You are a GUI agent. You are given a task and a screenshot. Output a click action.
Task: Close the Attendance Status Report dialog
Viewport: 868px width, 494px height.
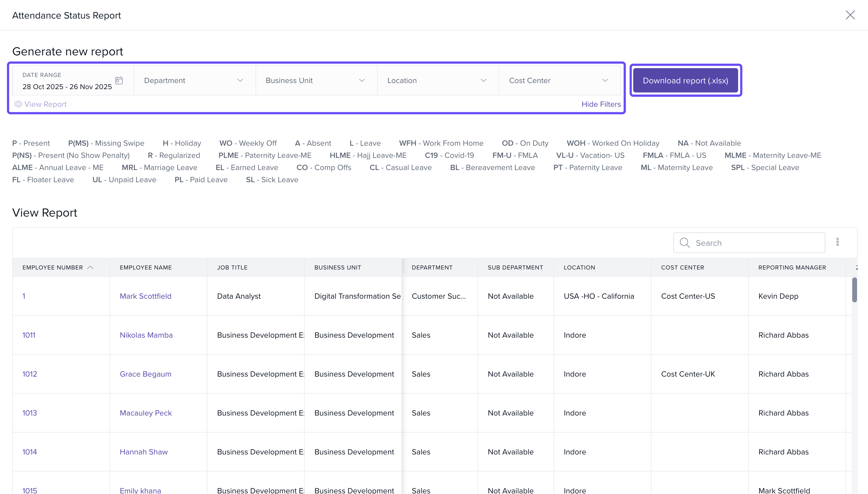850,15
